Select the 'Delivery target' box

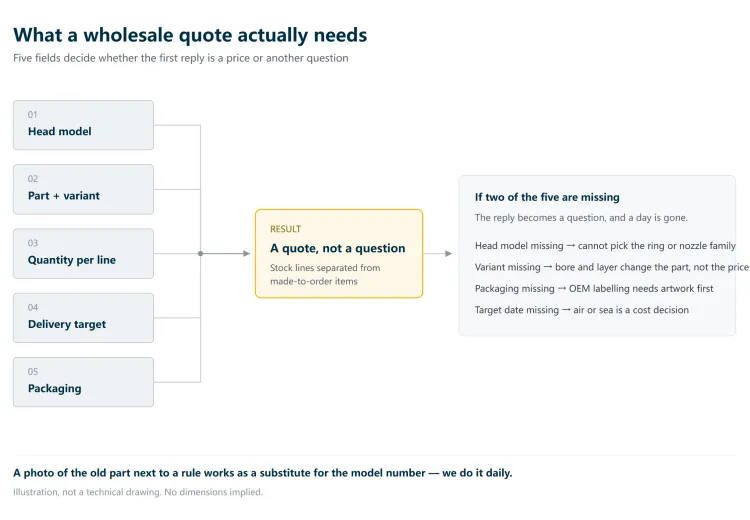(x=83, y=318)
